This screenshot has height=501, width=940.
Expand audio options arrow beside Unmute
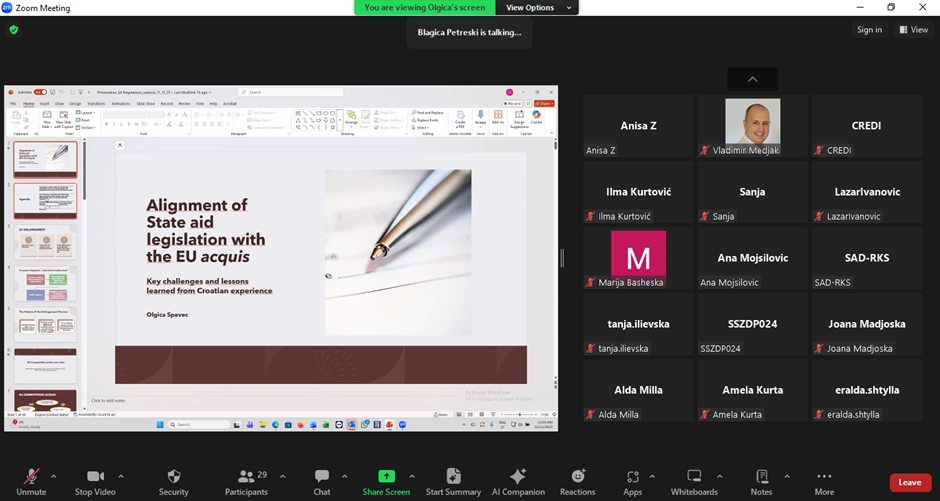pyautogui.click(x=53, y=475)
